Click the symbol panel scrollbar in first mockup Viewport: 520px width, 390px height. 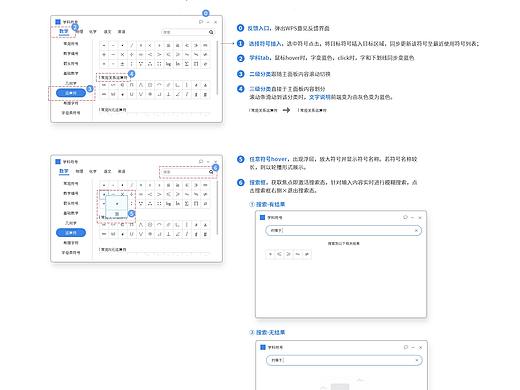click(217, 68)
